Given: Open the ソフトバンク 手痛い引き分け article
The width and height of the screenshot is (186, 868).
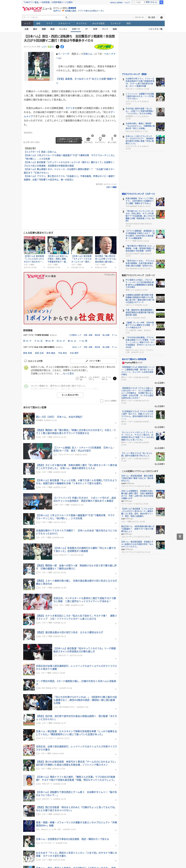Looking at the screenshot, I should 85,499.
